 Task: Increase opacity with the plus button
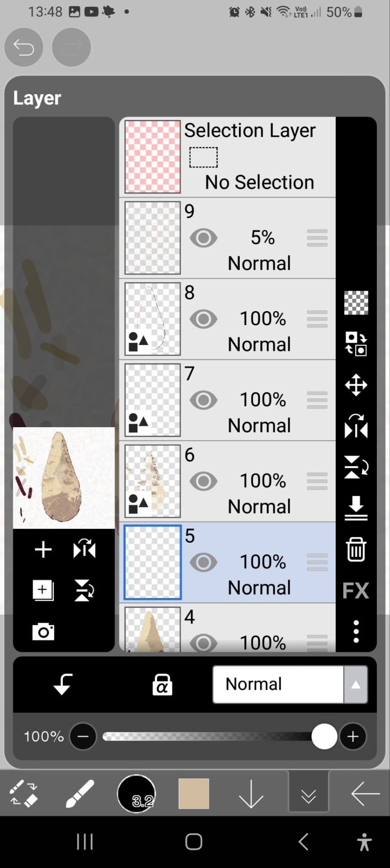[x=353, y=736]
